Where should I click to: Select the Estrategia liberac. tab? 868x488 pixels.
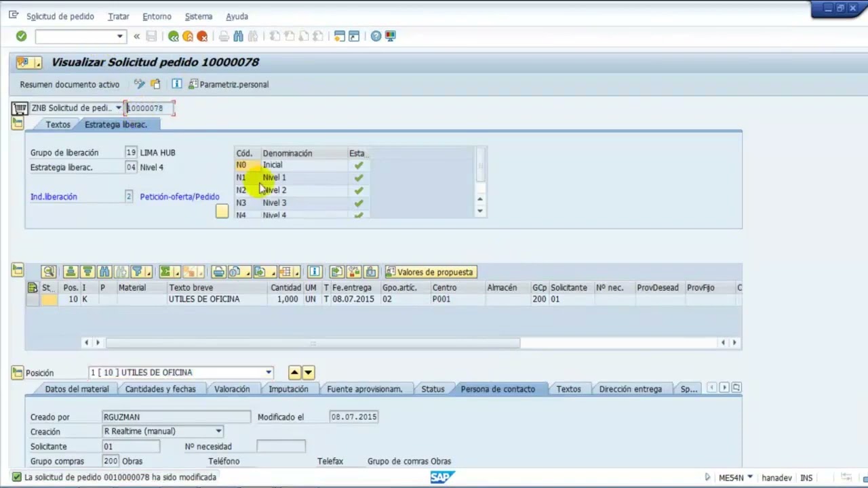[116, 125]
